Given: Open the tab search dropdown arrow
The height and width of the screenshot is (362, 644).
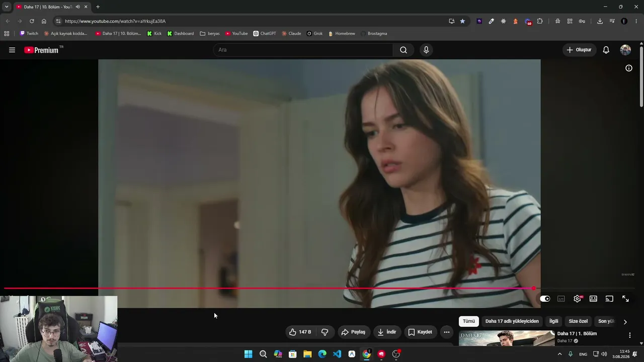Looking at the screenshot, I should pyautogui.click(x=7, y=7).
